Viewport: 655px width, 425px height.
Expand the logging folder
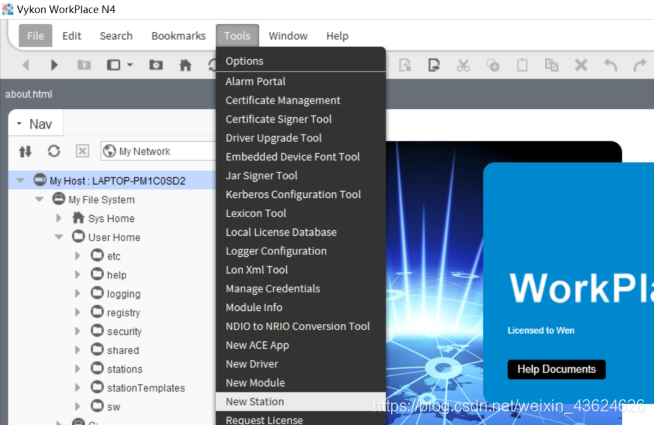coord(78,293)
